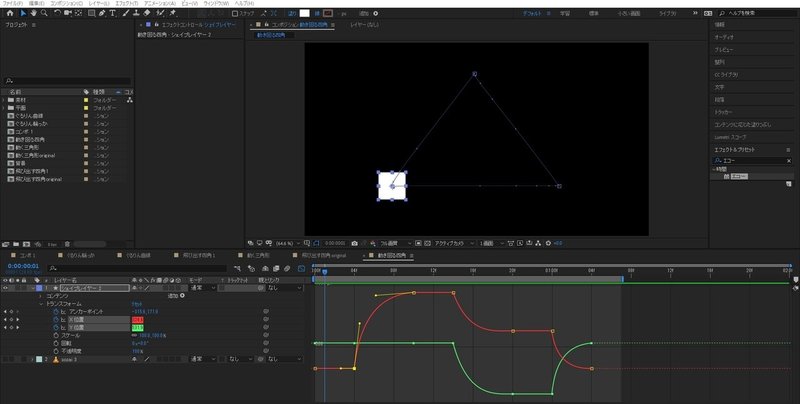Toggle the Rotation stopwatch

point(56,343)
